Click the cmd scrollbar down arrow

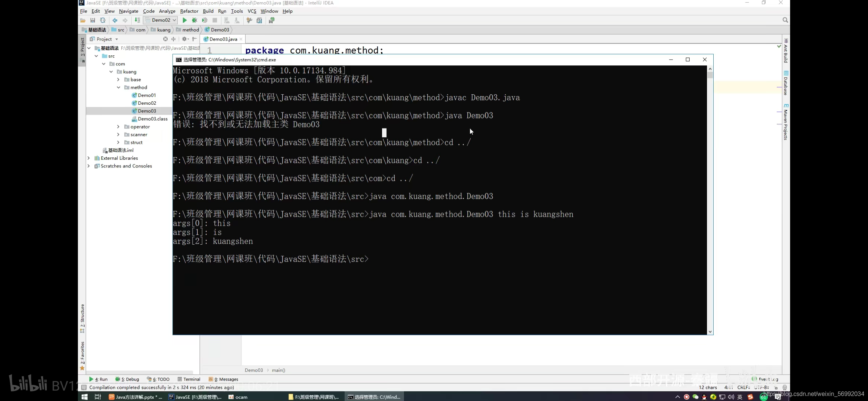(710, 332)
